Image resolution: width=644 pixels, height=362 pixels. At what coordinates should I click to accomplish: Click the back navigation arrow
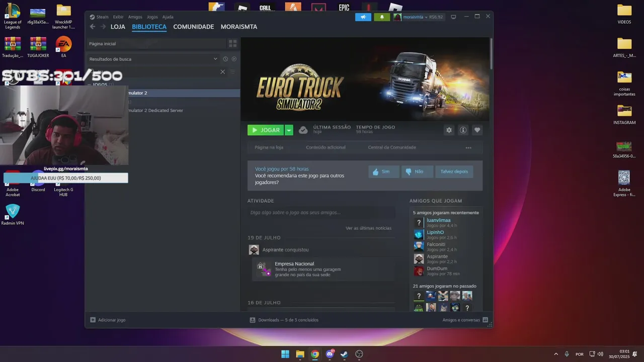coord(92,27)
